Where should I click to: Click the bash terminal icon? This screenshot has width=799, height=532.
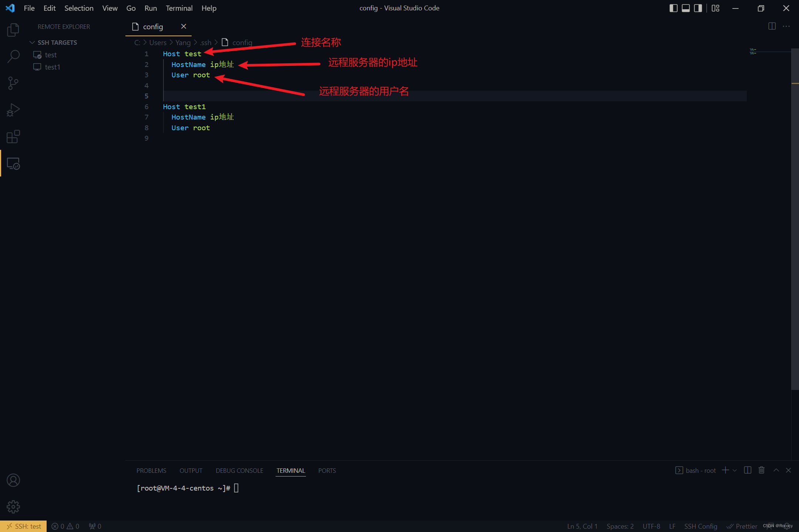[x=679, y=470]
